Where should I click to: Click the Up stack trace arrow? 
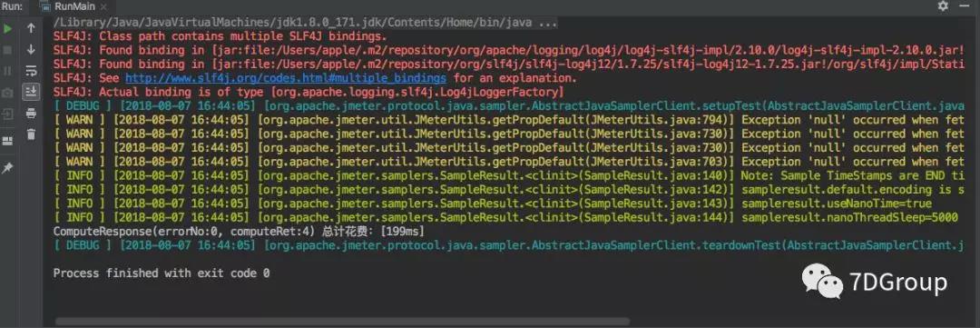(31, 28)
